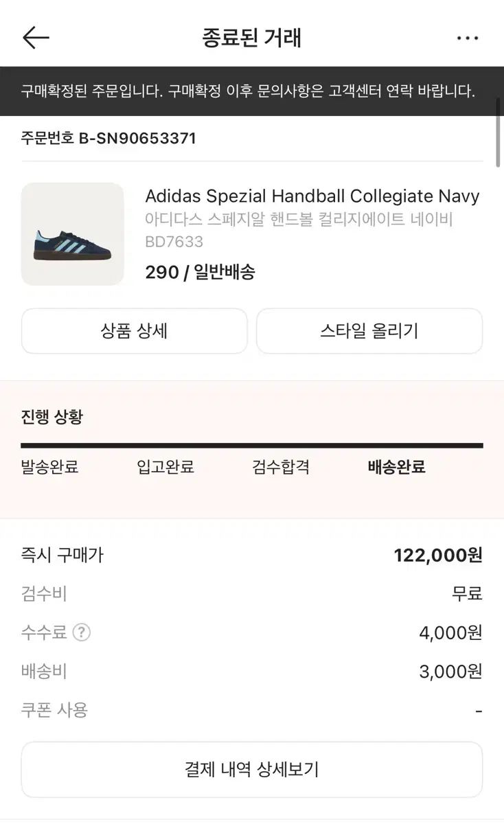Tap the back arrow icon

36,38
